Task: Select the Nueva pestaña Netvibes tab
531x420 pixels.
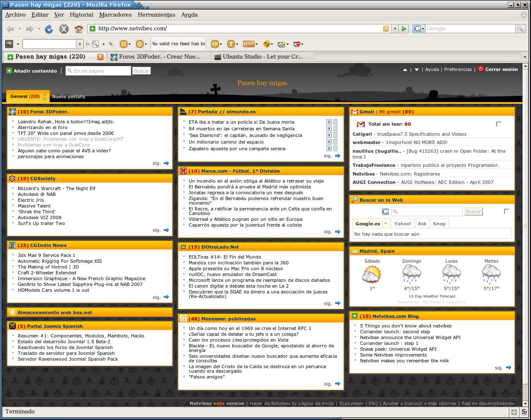Action: coord(68,97)
